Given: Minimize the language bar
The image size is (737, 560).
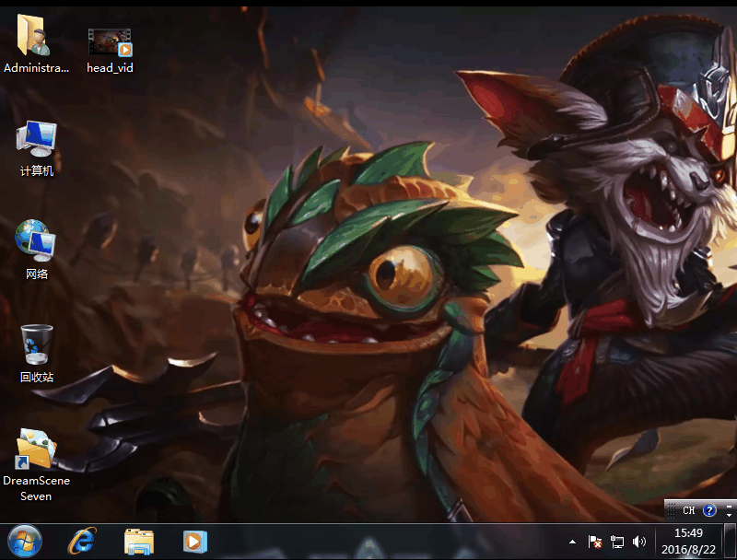Looking at the screenshot, I should [730, 505].
